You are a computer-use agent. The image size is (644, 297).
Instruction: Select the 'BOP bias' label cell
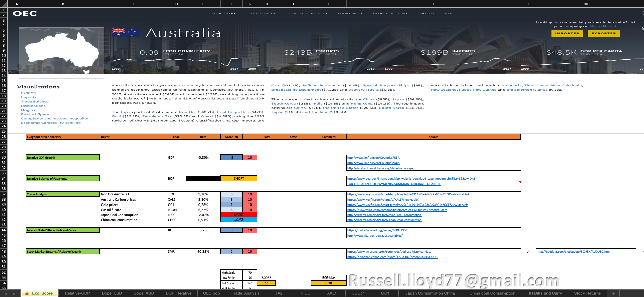coord(329,277)
